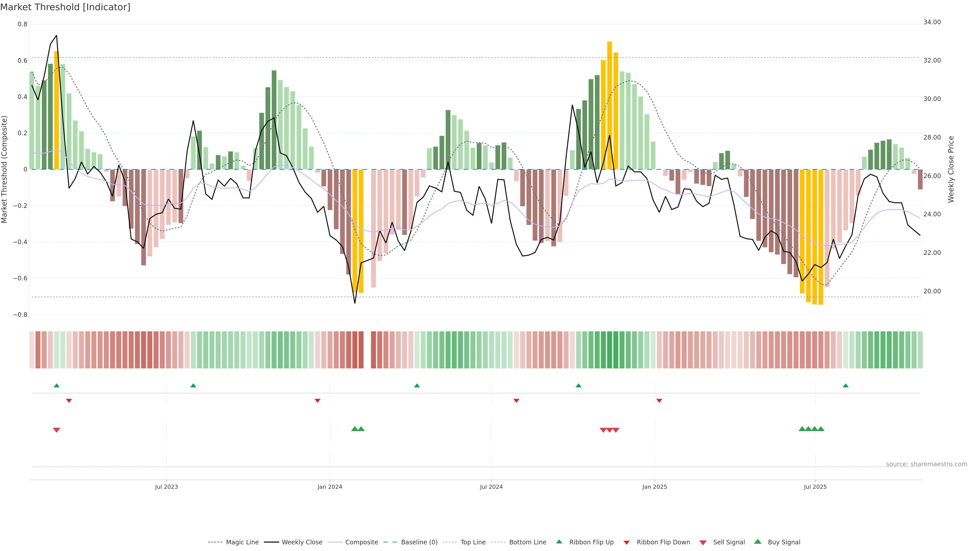
Task: Click the source: sharemaestro.com text
Action: tap(926, 464)
